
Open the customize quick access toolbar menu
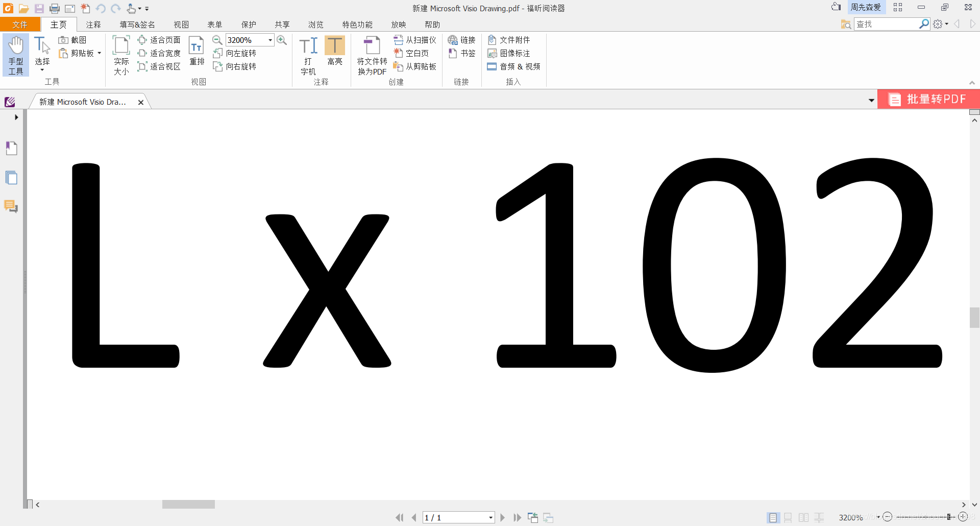pos(147,9)
